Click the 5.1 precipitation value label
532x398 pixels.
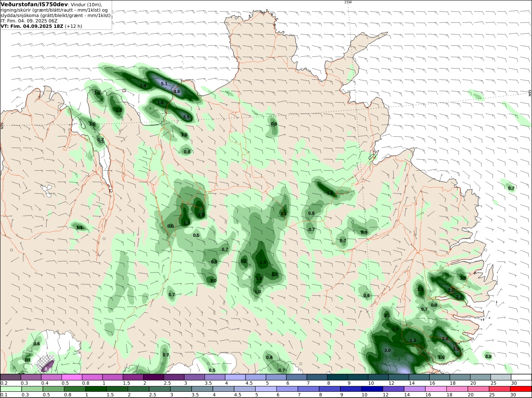click(x=164, y=84)
